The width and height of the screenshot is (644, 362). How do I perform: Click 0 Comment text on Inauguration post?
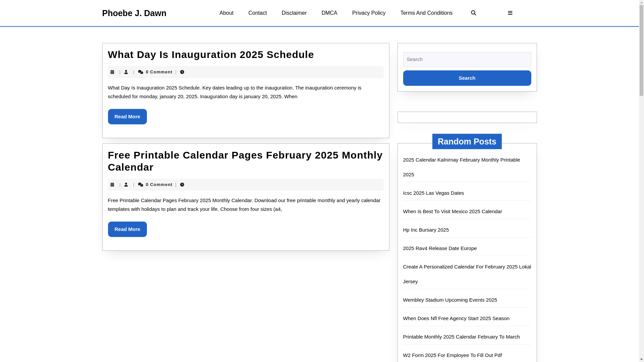point(159,72)
